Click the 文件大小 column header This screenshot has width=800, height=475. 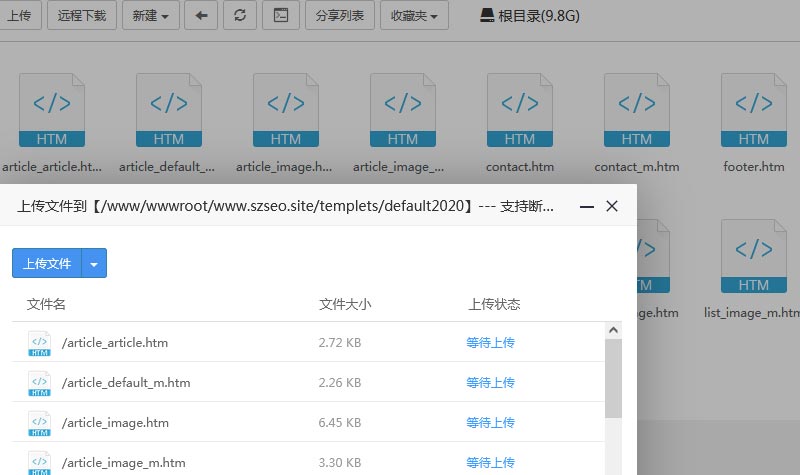point(345,305)
